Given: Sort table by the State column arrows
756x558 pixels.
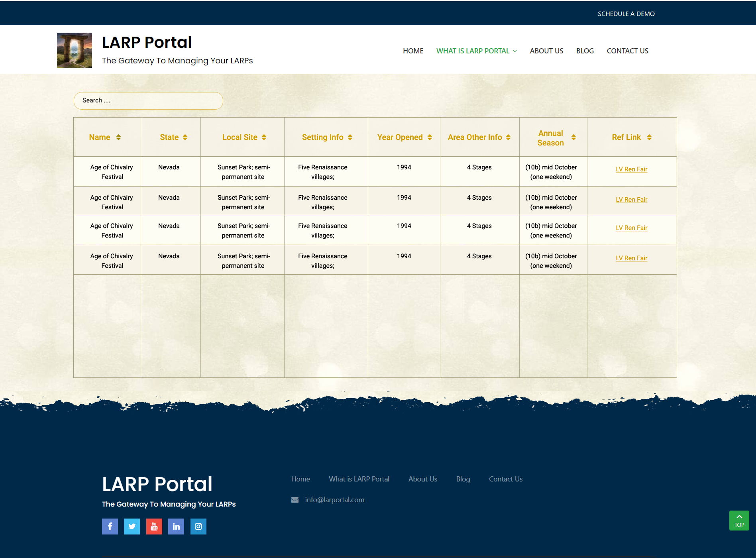Looking at the screenshot, I should coord(185,137).
